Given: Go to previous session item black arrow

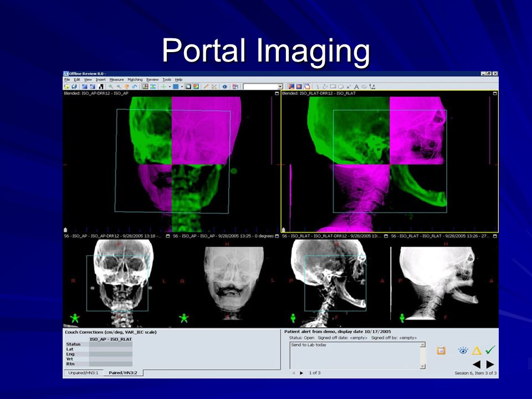Looking at the screenshot, I should 477,365.
